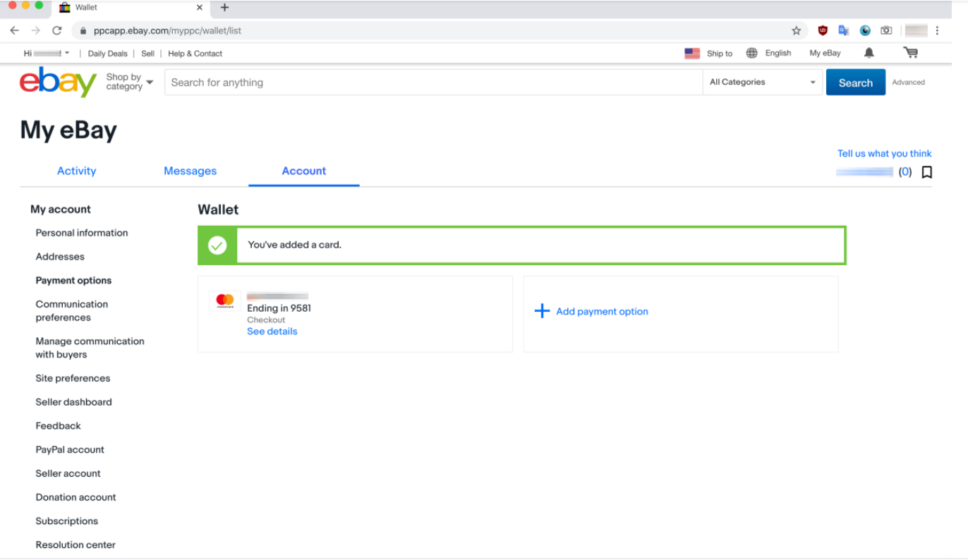Click the camera extension icon
This screenshot has height=560, width=968.
pos(886,30)
